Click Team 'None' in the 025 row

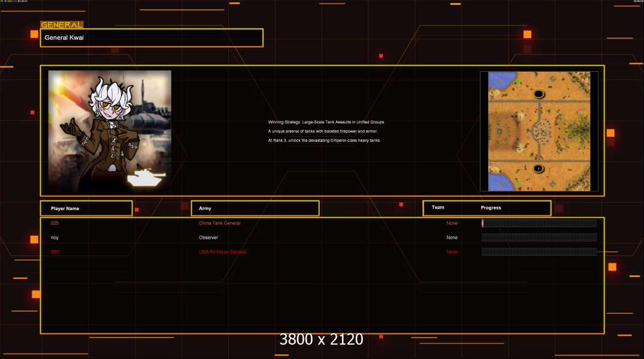click(x=452, y=223)
